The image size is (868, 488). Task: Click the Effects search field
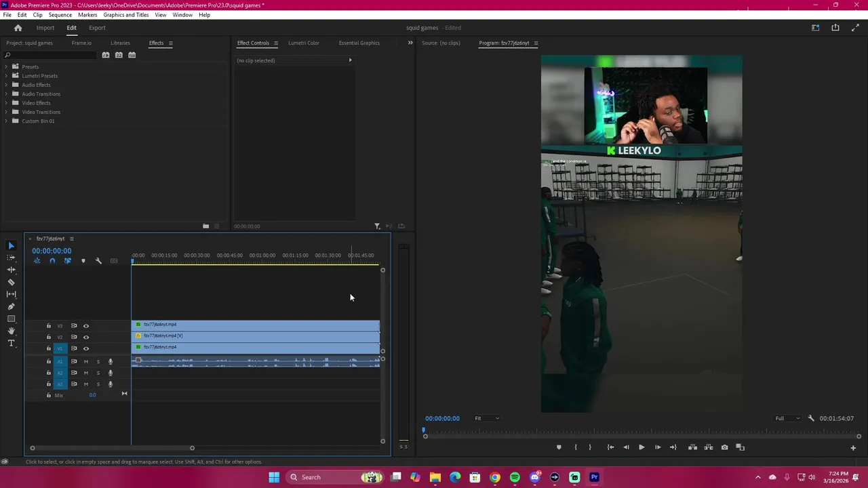click(49, 55)
